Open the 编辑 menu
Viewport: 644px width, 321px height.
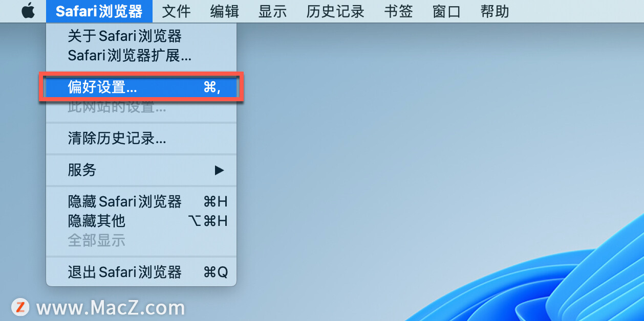(224, 11)
